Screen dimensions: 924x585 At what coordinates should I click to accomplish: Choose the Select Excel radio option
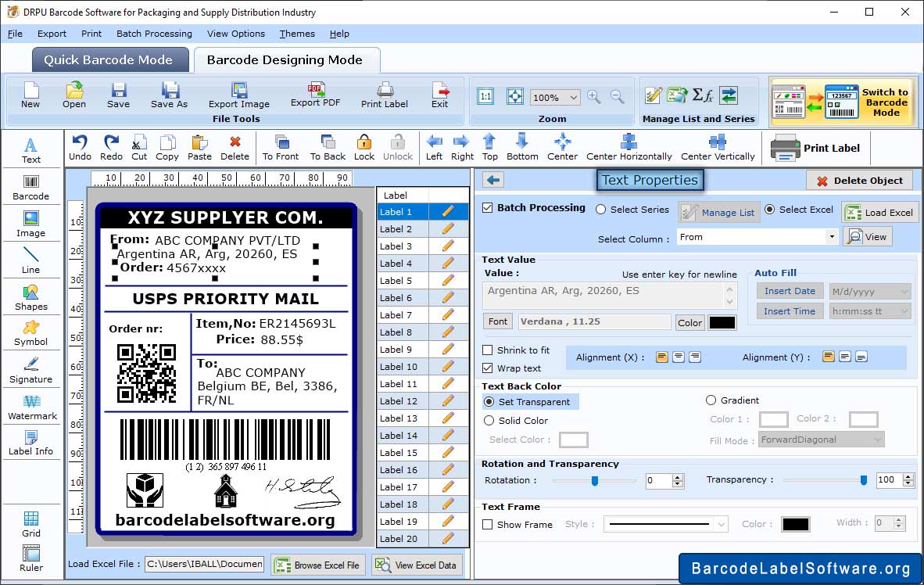(x=769, y=210)
